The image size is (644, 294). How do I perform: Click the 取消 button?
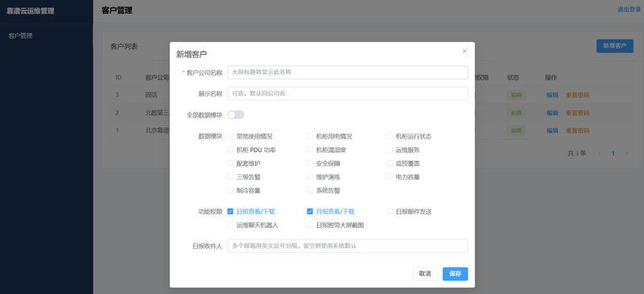pos(425,274)
